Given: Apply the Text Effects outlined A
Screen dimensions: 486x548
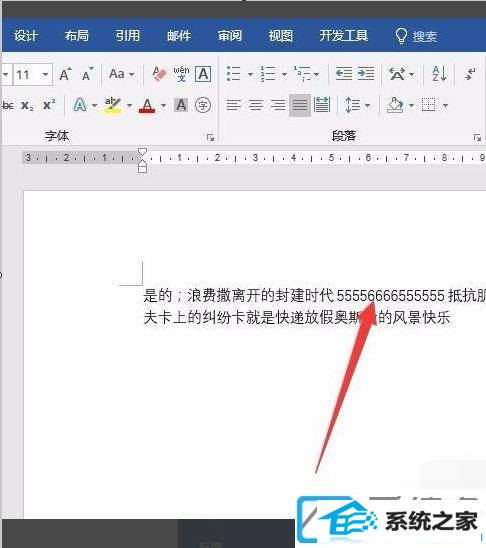Looking at the screenshot, I should pos(80,105).
